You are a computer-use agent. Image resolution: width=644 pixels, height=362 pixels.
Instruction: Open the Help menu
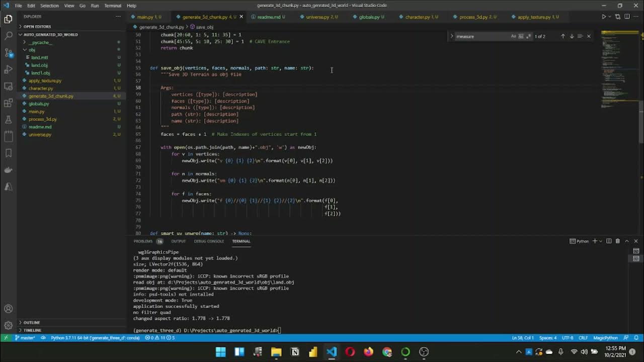pos(131,6)
